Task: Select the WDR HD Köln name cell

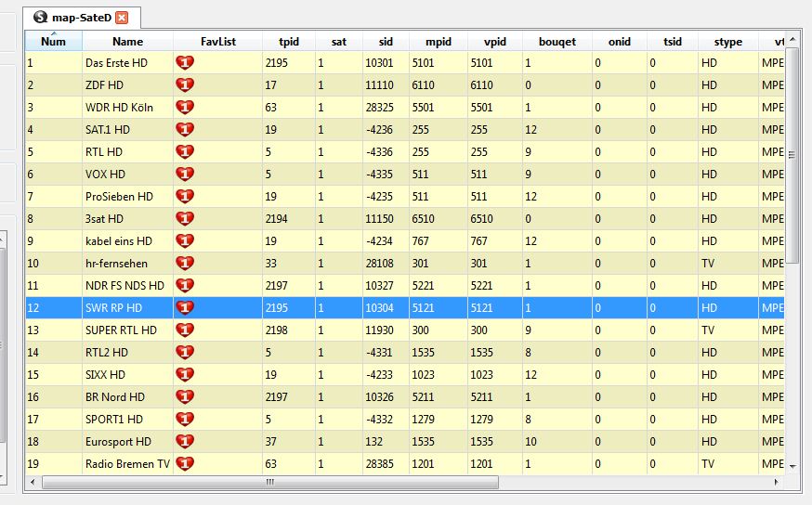Action: click(127, 107)
